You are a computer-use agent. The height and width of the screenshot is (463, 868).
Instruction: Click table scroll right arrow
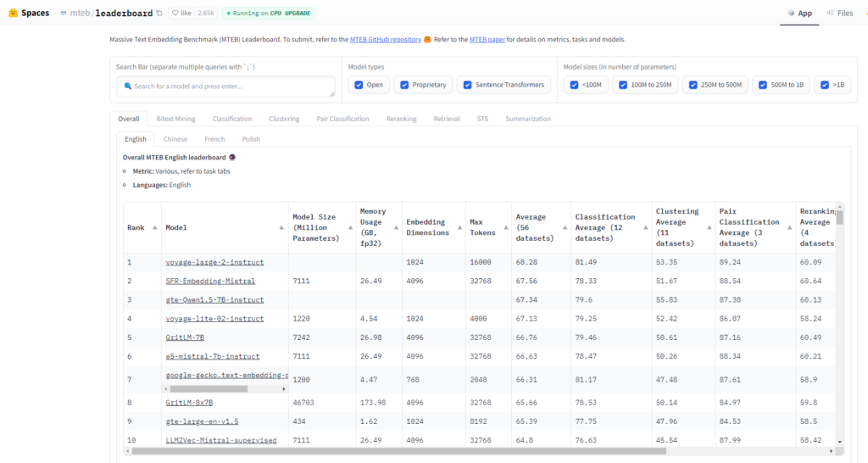point(831,451)
